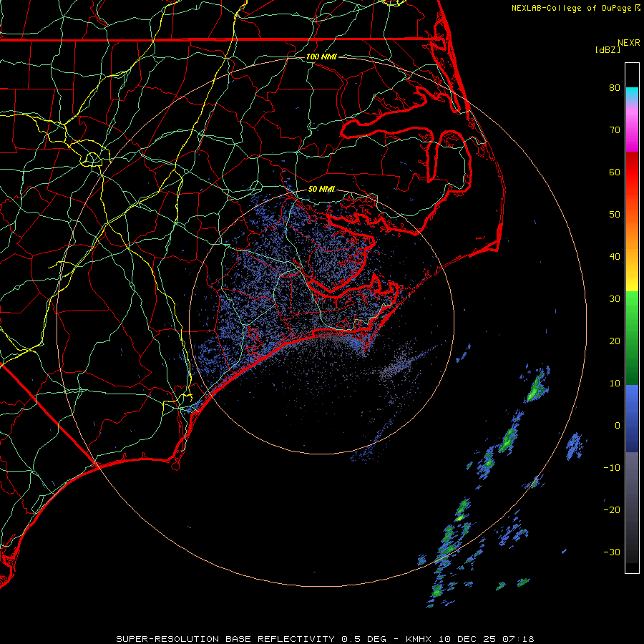This screenshot has width=644, height=644.
Task: Select the 100 NMI range ring label
Action: [x=321, y=57]
